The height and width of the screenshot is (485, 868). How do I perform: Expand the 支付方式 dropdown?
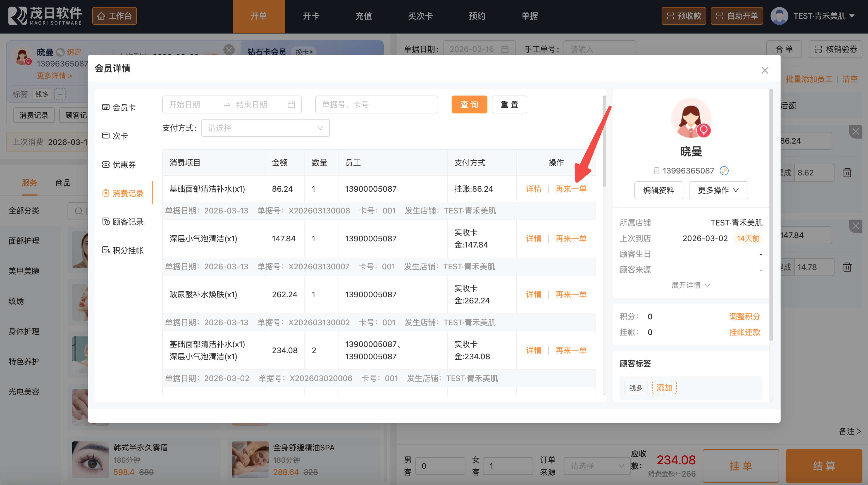pos(265,128)
